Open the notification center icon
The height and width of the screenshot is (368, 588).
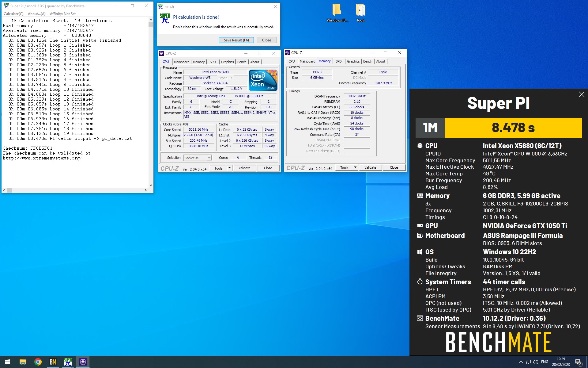(x=579, y=362)
